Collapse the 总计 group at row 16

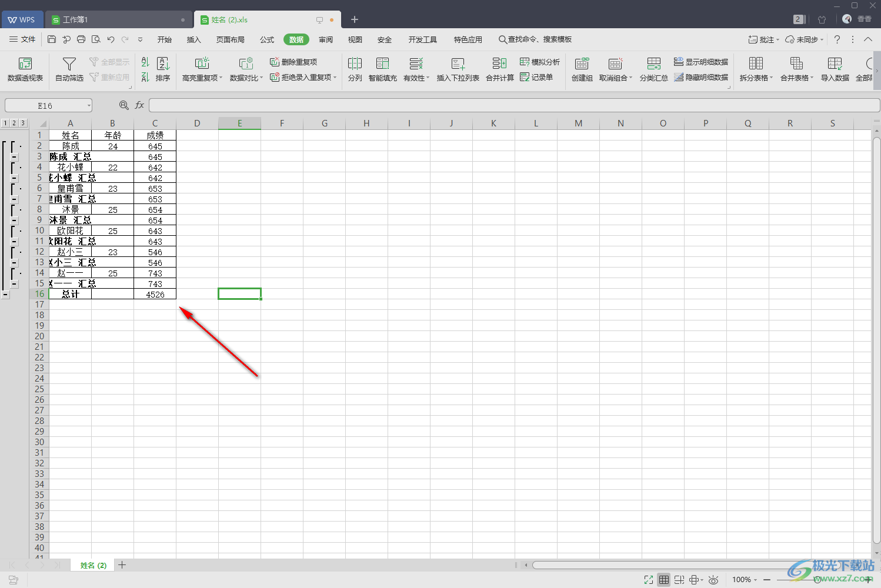point(5,295)
